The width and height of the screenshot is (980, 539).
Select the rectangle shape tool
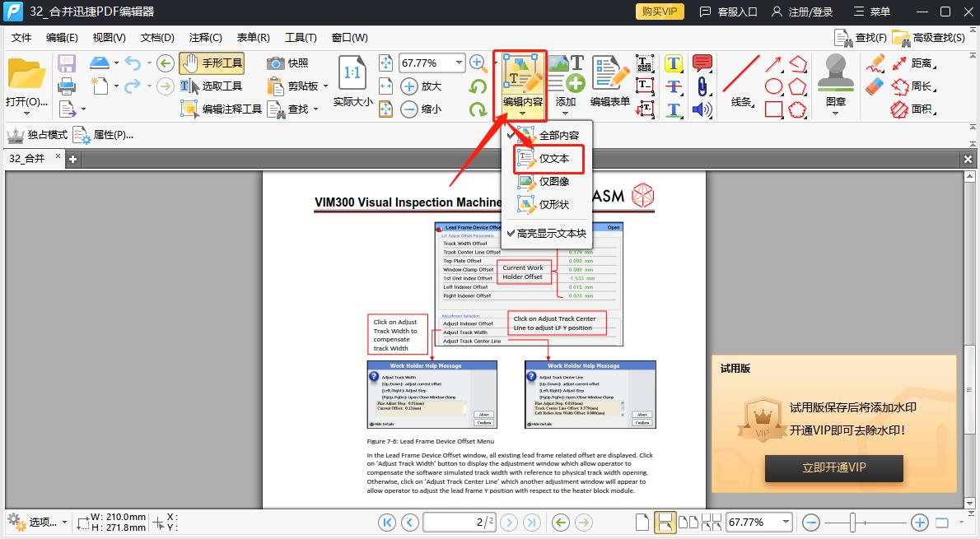(x=773, y=109)
